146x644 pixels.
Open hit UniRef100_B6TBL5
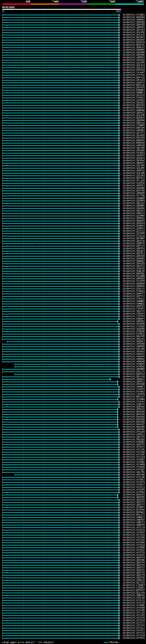click(x=134, y=37)
